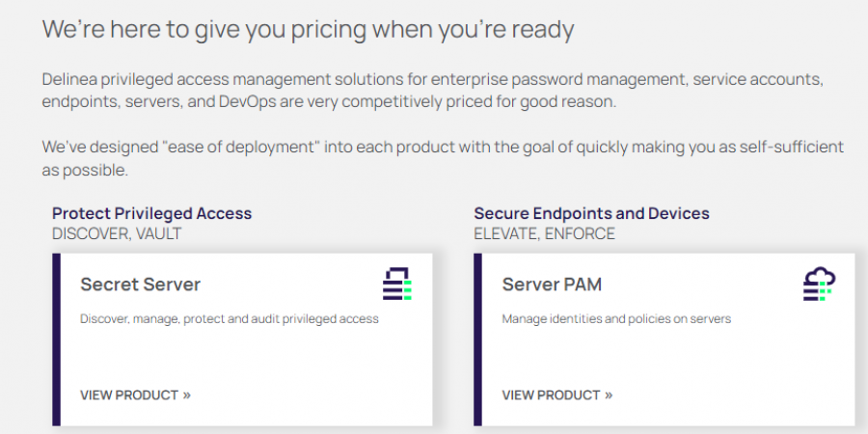The width and height of the screenshot is (868, 434).
Task: Click the Secure Endpoints and Devices heading
Action: 591,213
